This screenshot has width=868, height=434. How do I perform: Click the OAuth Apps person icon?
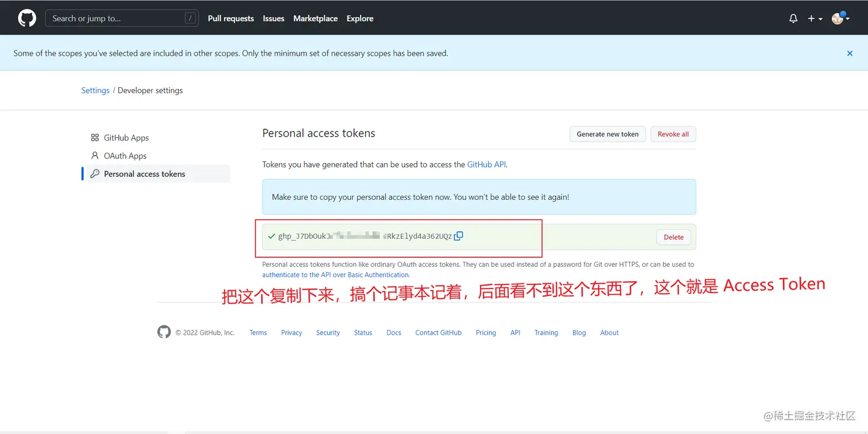click(95, 156)
